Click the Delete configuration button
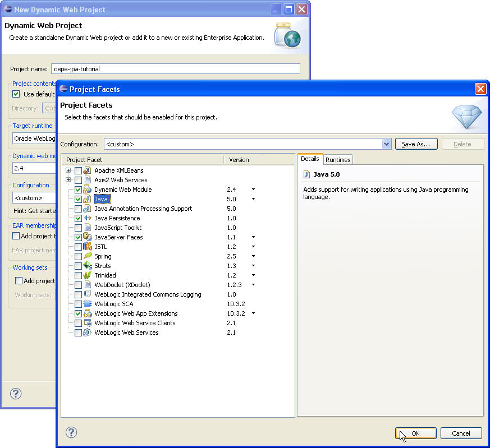 462,144
